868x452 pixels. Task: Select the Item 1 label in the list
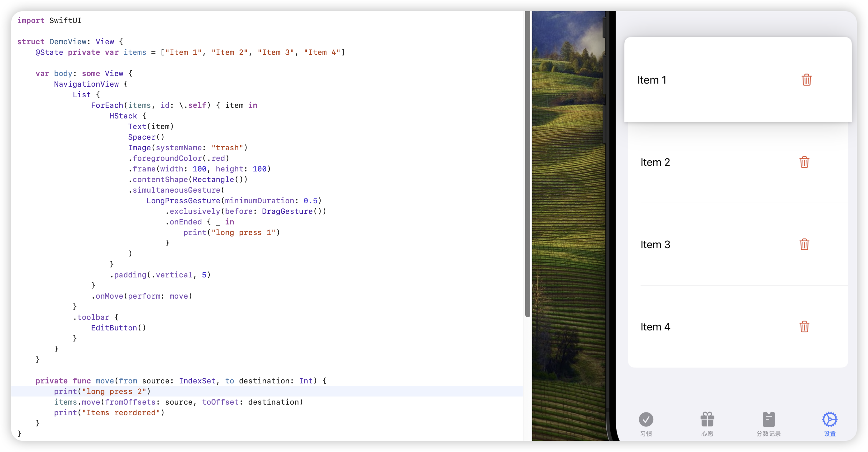tap(652, 80)
